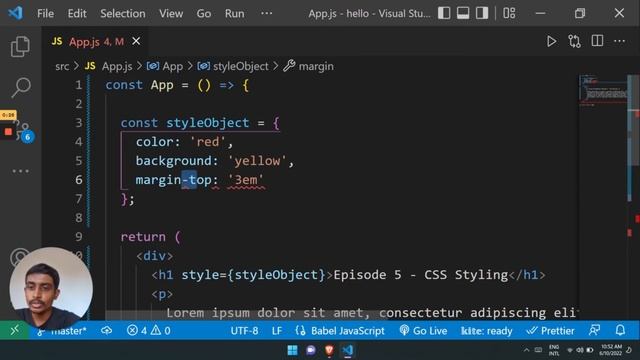Screen dimensions: 640x360
Task: Open Source Control view with 6 changes
Action: click(23, 131)
